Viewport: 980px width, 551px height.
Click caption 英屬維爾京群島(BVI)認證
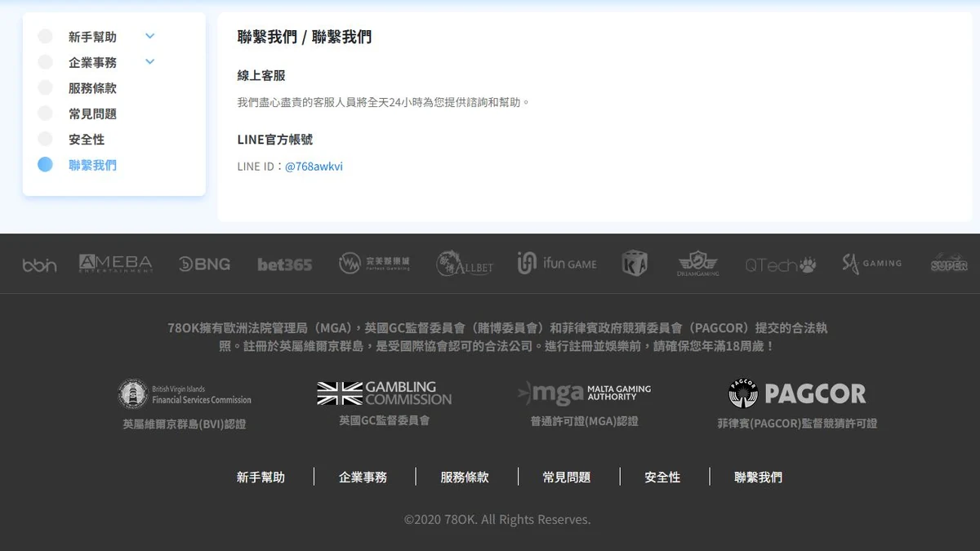tap(185, 424)
